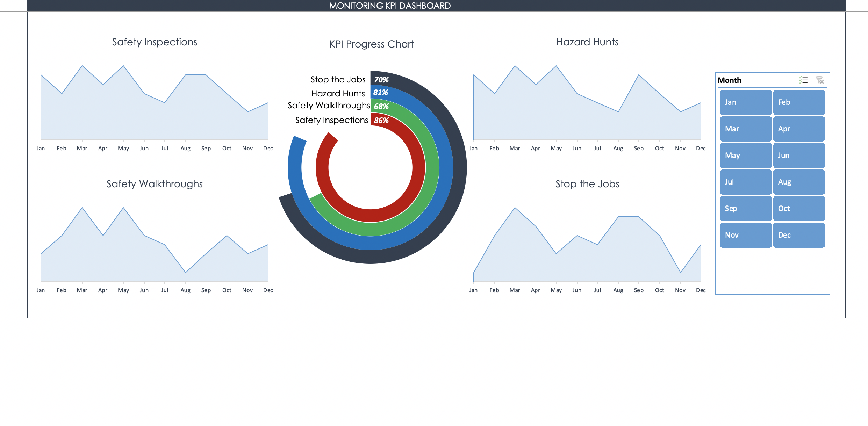Click the clear filter icon in the Month slicer
Screen dimensions: 868x426
[819, 80]
